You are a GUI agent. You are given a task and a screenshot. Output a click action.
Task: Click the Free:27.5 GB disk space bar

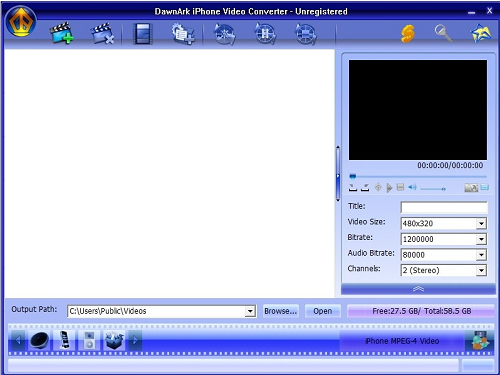(421, 311)
